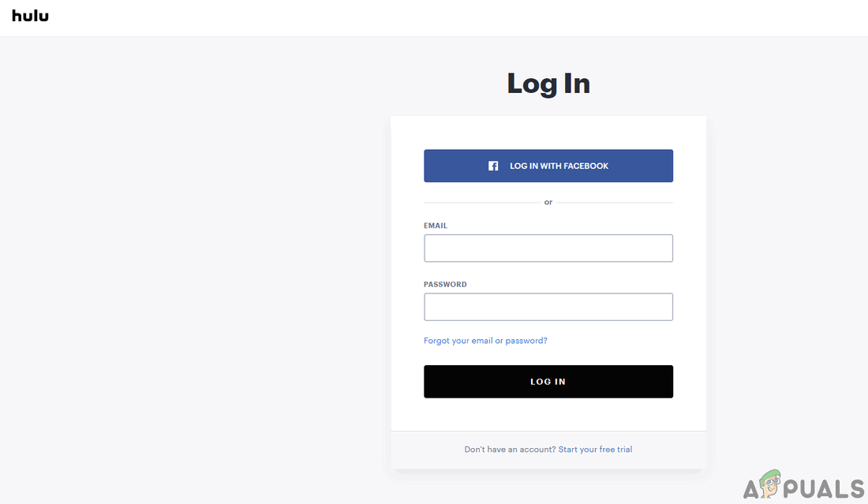Viewport: 868px width, 504px height.
Task: Click divider line left of "or"
Action: (x=481, y=203)
